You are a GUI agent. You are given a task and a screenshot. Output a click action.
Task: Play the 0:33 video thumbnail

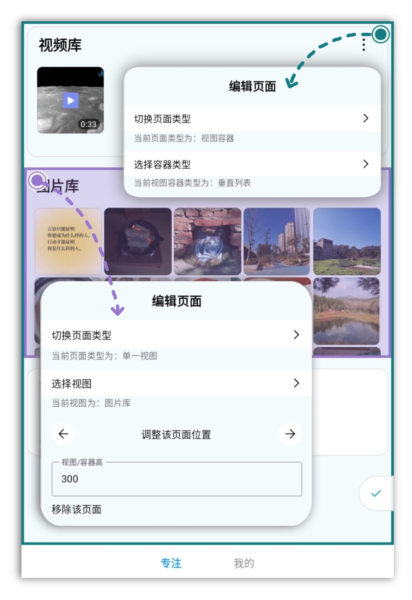point(70,100)
